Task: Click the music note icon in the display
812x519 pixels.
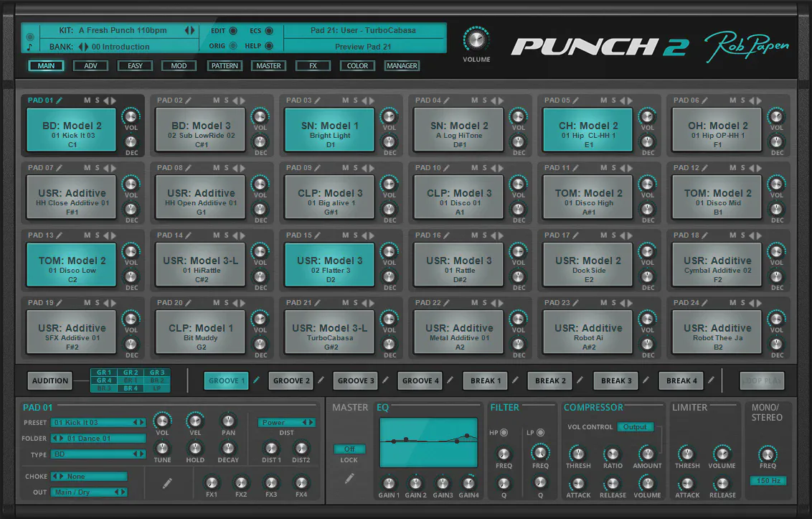Action: pyautogui.click(x=29, y=47)
